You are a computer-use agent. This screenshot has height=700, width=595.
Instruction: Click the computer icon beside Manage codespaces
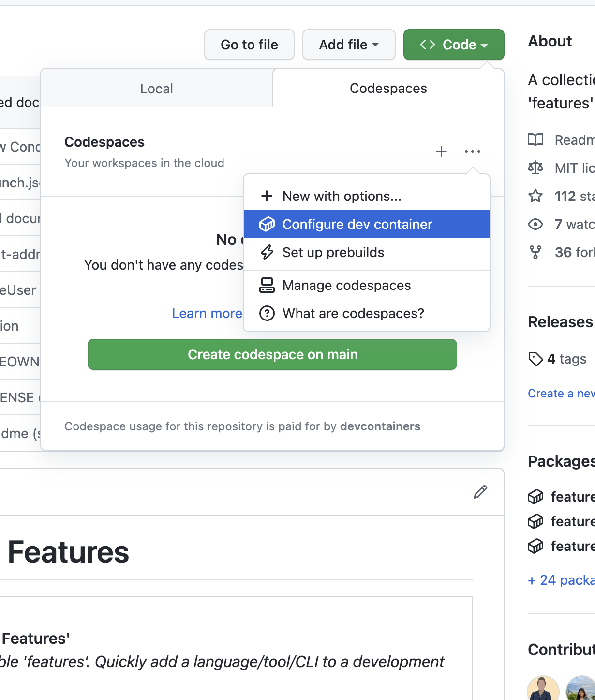coord(267,285)
